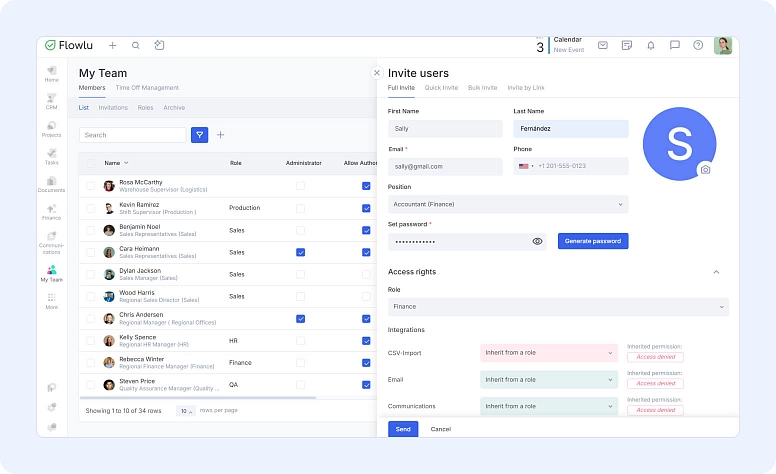This screenshot has height=474, width=776.
Task: Open the Role dropdown showing Finance
Action: (558, 307)
